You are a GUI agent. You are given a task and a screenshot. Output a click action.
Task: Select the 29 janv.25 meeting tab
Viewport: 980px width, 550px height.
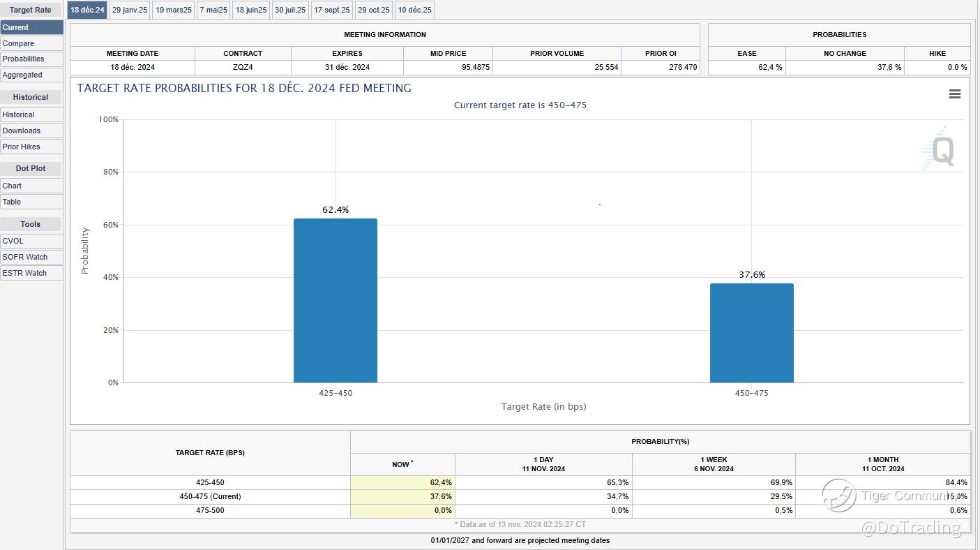pos(130,10)
